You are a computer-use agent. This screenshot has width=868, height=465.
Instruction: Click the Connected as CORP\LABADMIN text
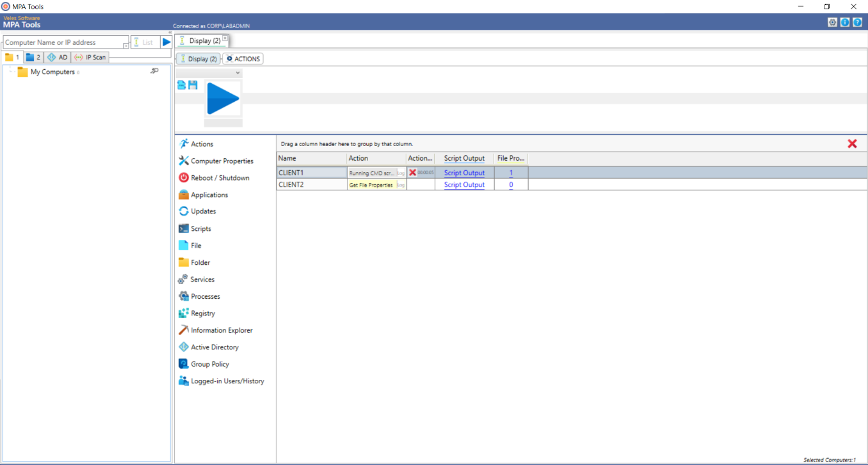click(x=211, y=26)
